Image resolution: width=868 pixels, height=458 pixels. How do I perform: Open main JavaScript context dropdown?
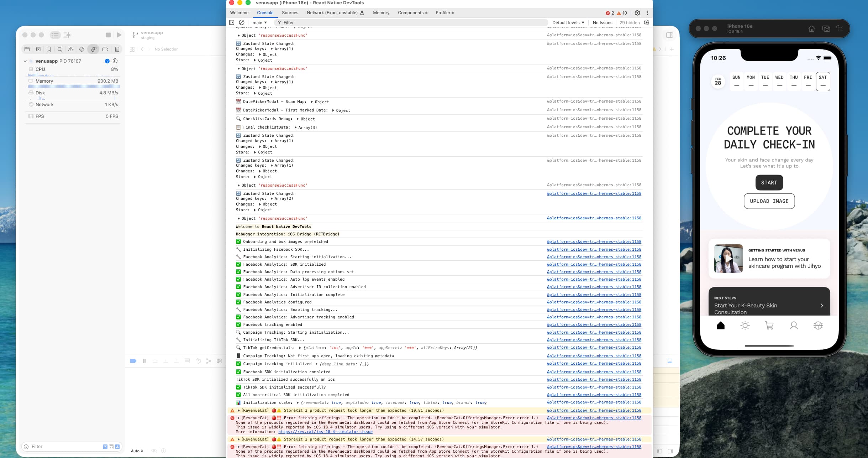pyautogui.click(x=259, y=22)
